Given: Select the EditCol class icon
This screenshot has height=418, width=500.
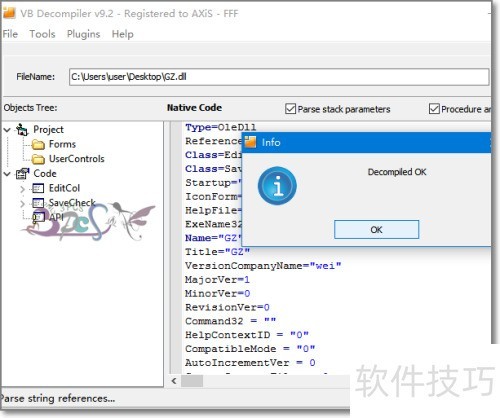Looking at the screenshot, I should (x=38, y=189).
